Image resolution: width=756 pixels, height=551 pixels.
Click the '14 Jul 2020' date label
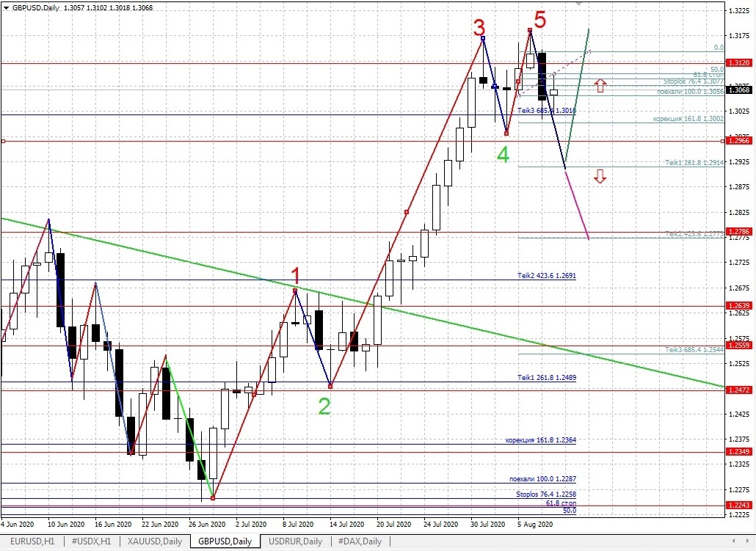tap(346, 524)
